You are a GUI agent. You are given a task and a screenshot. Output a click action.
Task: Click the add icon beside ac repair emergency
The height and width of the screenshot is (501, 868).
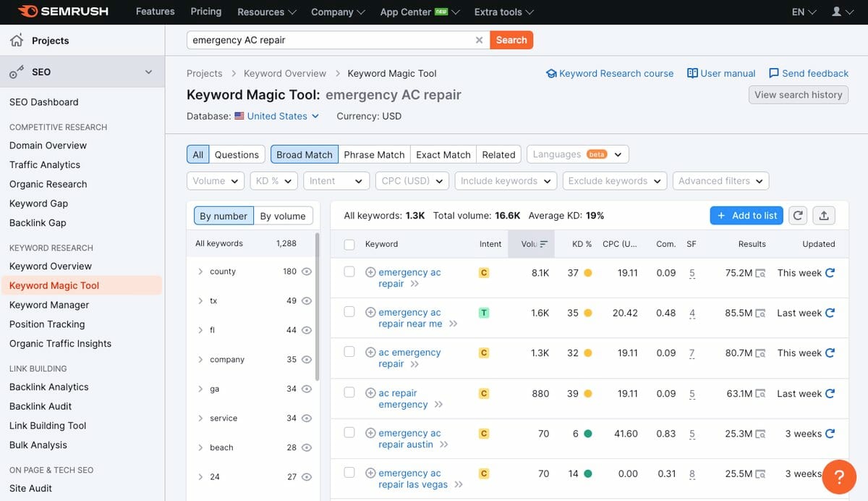[x=370, y=393]
